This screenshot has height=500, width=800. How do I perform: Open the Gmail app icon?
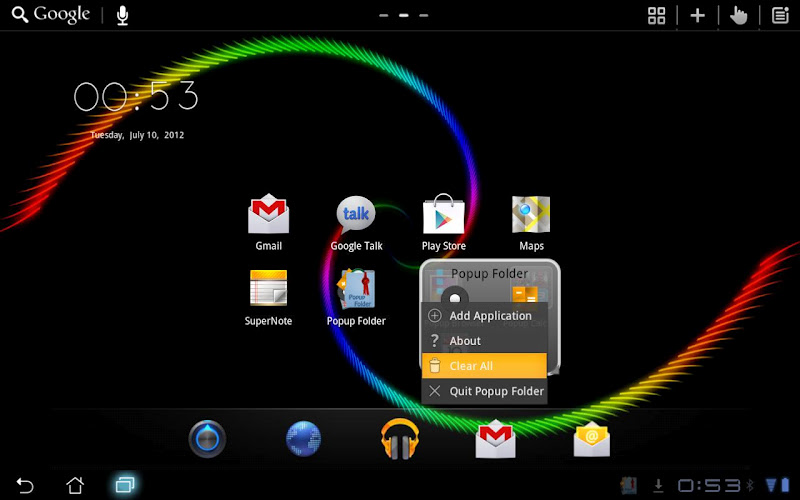point(268,222)
